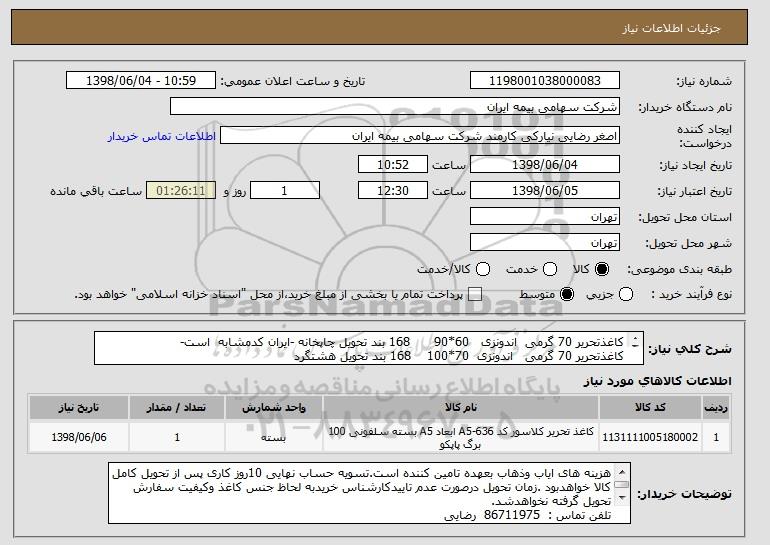Screen dimensions: 770x545
Task: Click the creation time field 10:52
Action: tap(393, 164)
